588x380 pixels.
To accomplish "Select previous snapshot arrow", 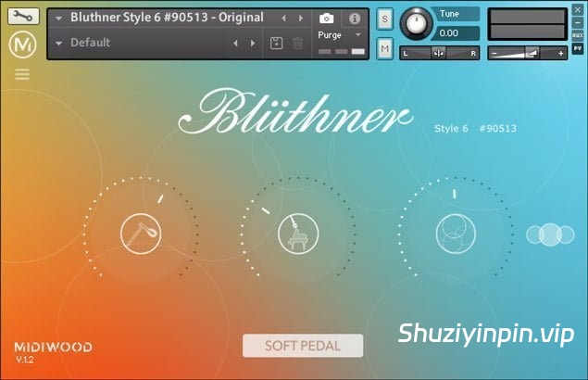I will 235,44.
